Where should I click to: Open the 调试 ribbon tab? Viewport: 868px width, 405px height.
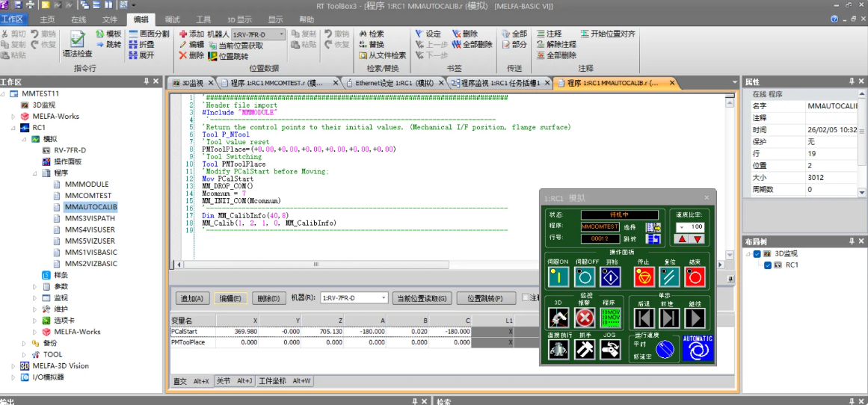pos(172,19)
